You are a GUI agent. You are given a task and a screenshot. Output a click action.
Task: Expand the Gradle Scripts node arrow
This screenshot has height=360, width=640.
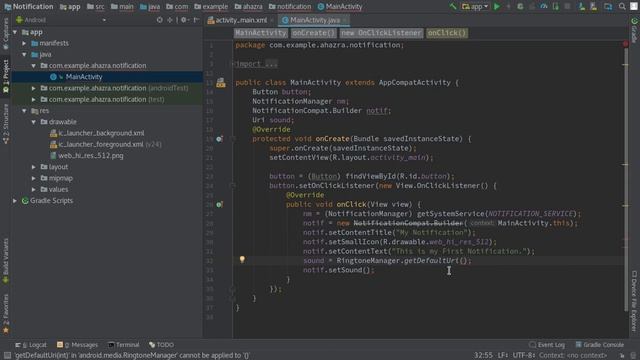[x=16, y=201]
